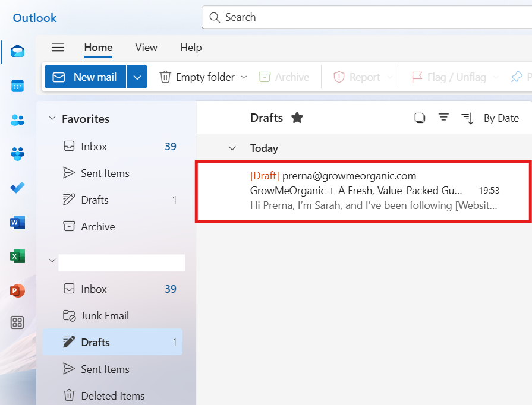Click the search magnifier icon

pos(215,17)
